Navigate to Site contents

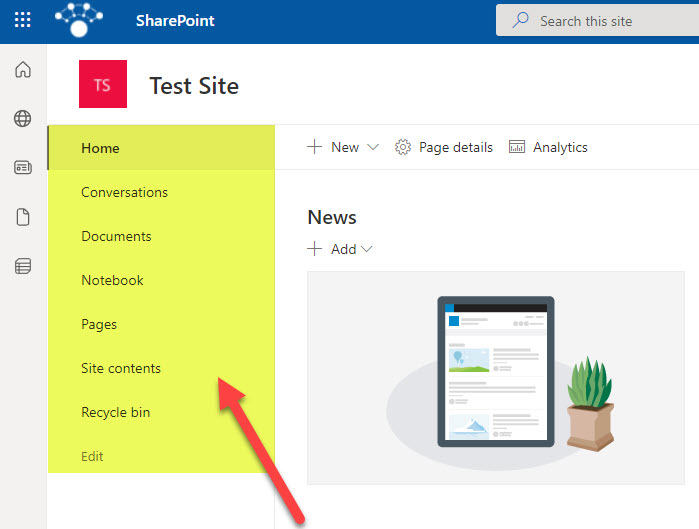point(120,368)
